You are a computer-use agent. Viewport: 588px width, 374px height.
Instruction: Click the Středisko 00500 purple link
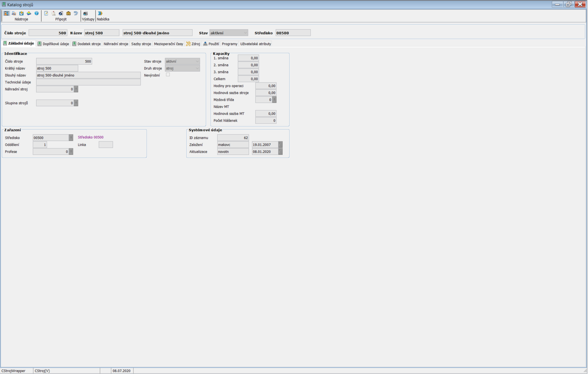(x=90, y=138)
